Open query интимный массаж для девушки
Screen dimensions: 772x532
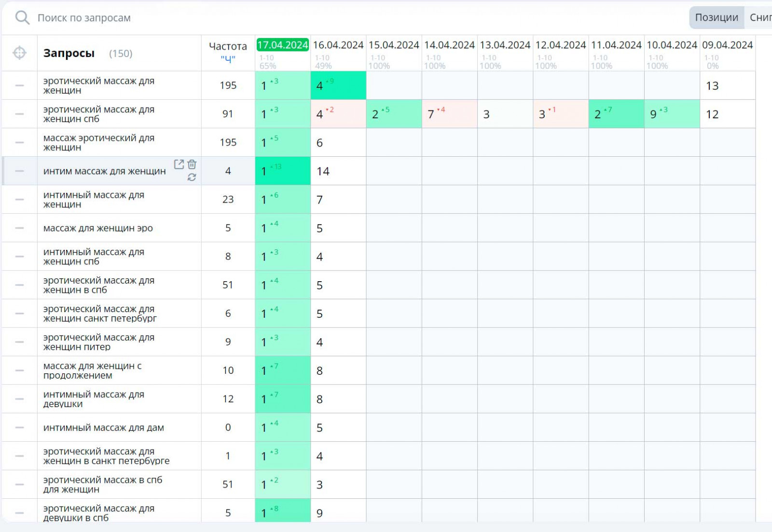[94, 399]
